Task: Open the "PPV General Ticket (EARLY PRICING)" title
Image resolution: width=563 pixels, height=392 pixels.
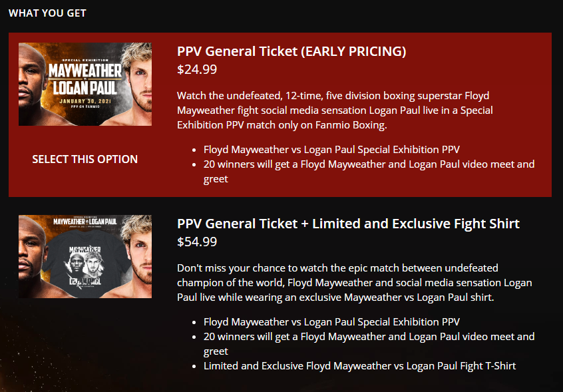Action: (291, 52)
